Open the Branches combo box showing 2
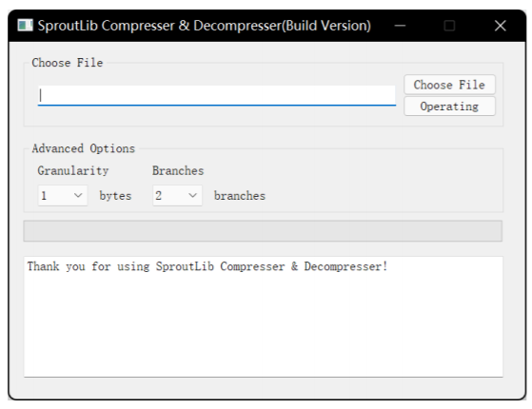This screenshot has width=532, height=409. pyautogui.click(x=177, y=195)
